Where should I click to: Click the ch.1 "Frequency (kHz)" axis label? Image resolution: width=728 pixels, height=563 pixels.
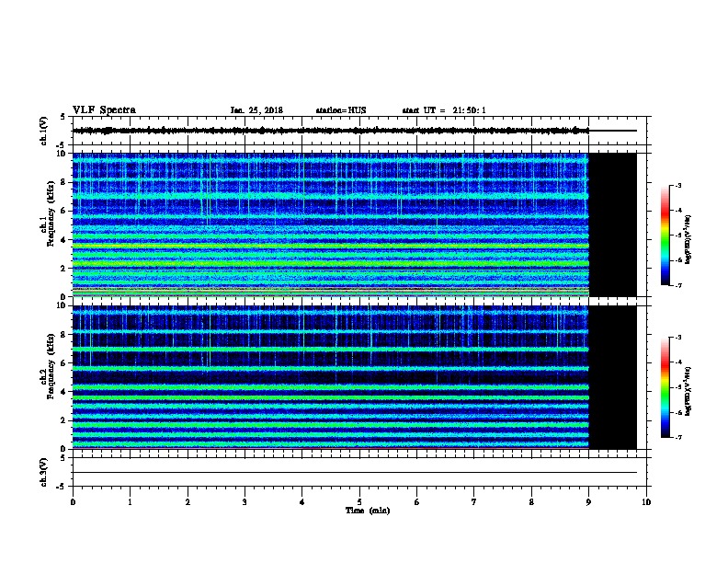pyautogui.click(x=51, y=213)
